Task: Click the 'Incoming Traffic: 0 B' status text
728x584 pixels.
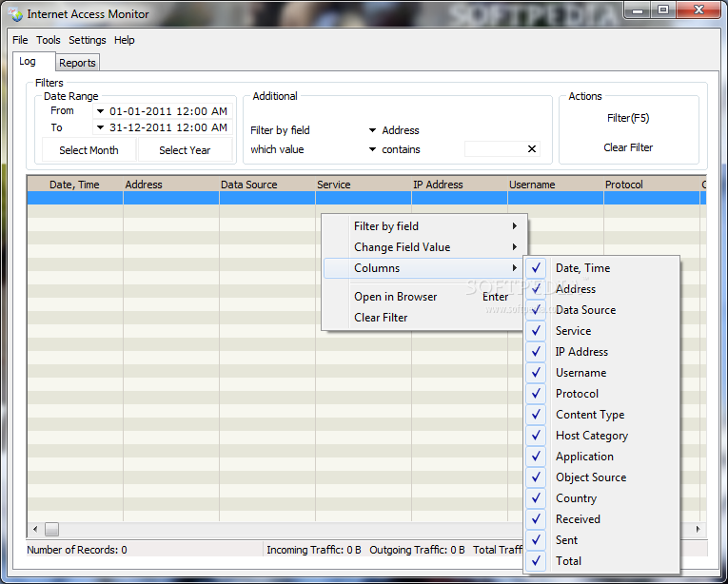Action: tap(314, 550)
